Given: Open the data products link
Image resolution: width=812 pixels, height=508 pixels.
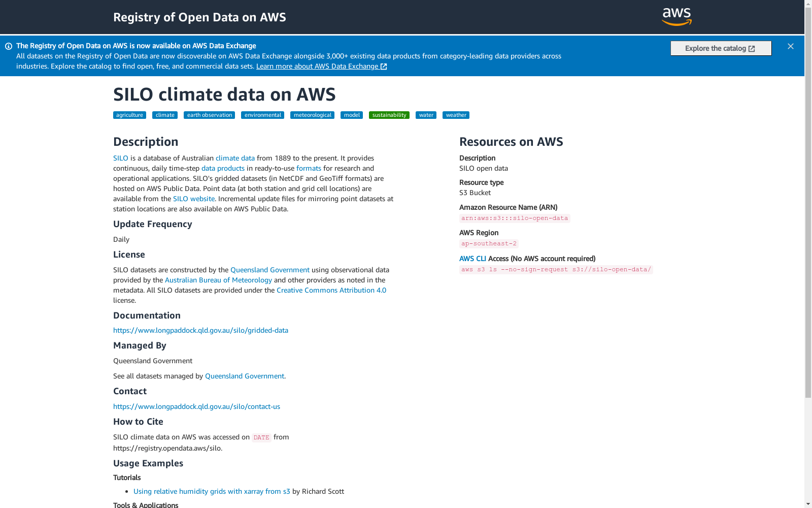Looking at the screenshot, I should (223, 168).
